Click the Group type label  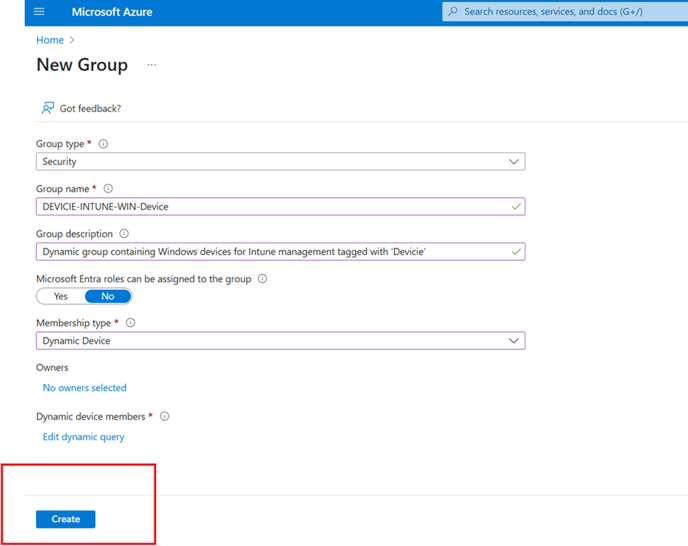[x=60, y=144]
